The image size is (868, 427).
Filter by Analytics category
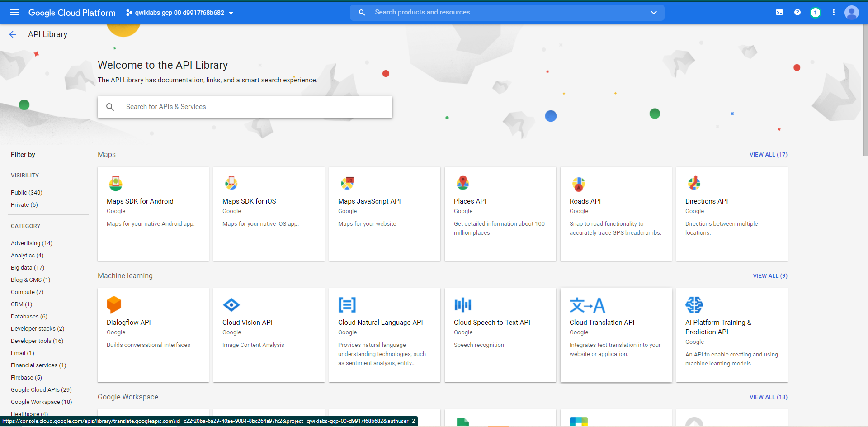[27, 256]
